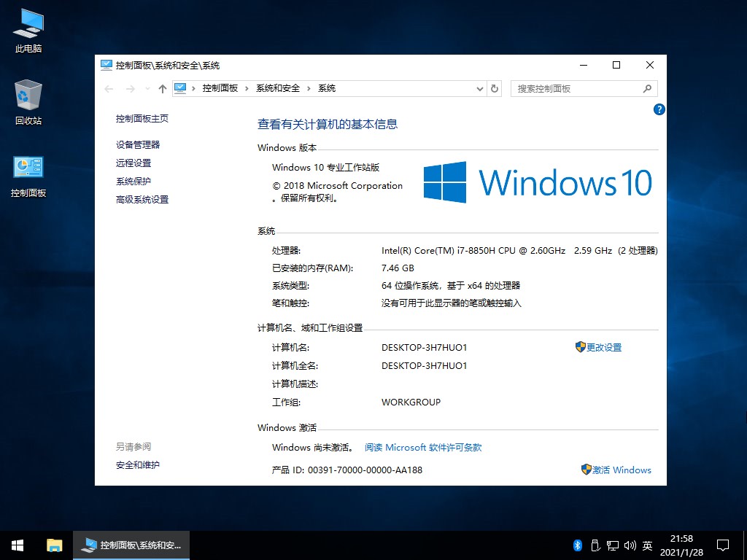Click computer name DESKTOP-3H7HUO1 next to 计算机名
This screenshot has height=560, width=747.
point(424,348)
